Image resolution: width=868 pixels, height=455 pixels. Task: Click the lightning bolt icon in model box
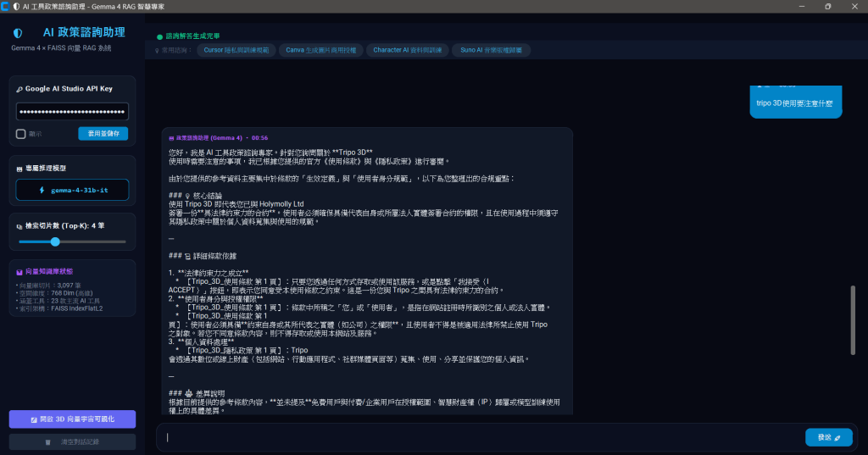(x=42, y=190)
